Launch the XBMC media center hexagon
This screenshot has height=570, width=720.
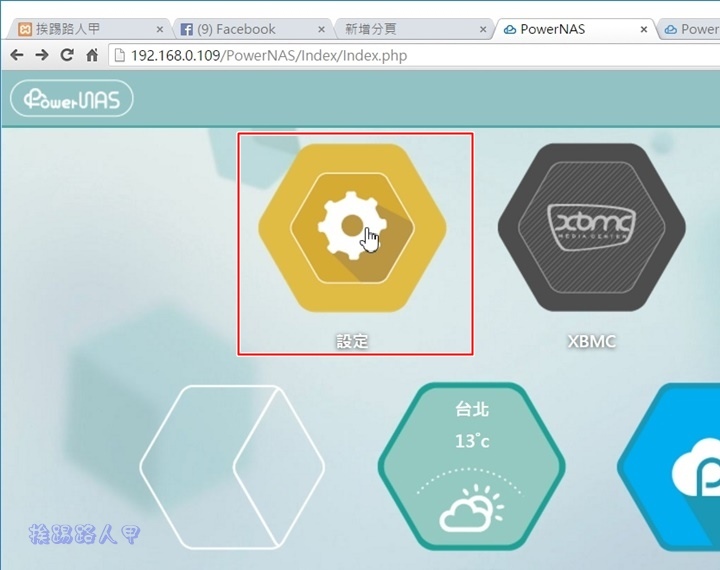(591, 228)
